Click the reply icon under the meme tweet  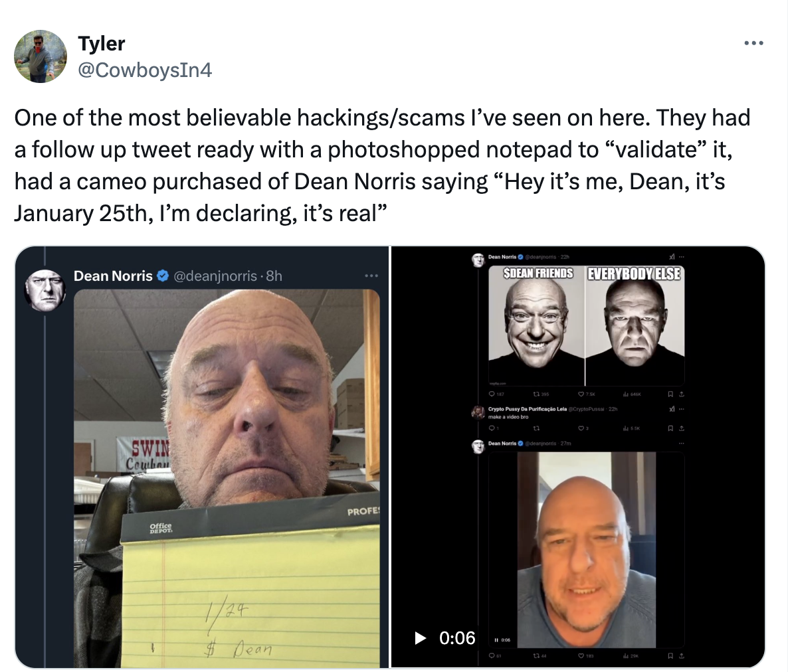tap(492, 394)
